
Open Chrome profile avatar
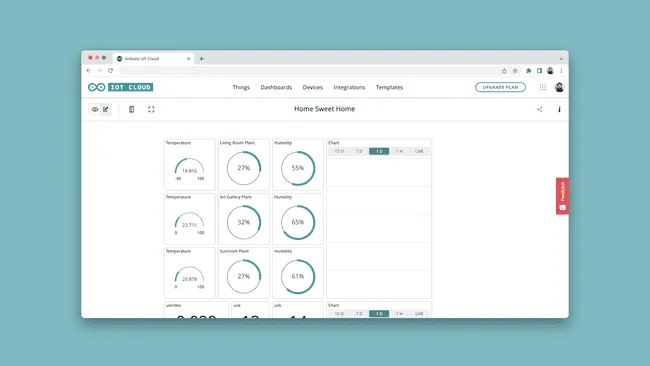coord(550,71)
